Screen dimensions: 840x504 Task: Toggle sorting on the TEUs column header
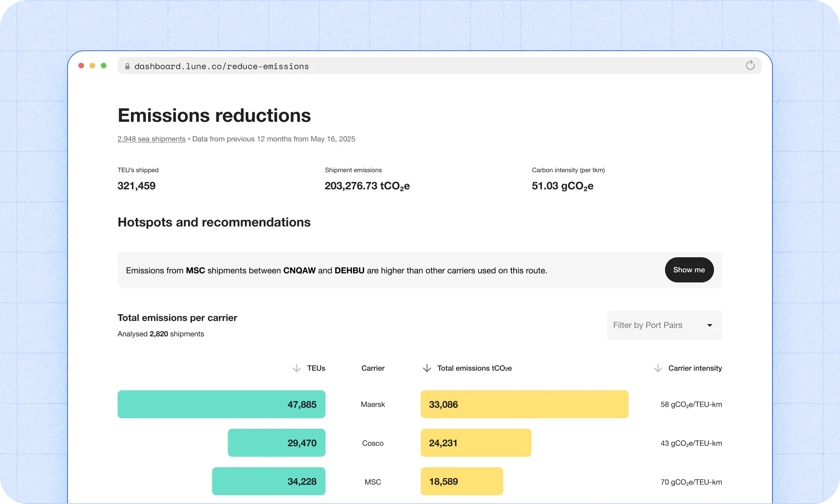point(316,368)
